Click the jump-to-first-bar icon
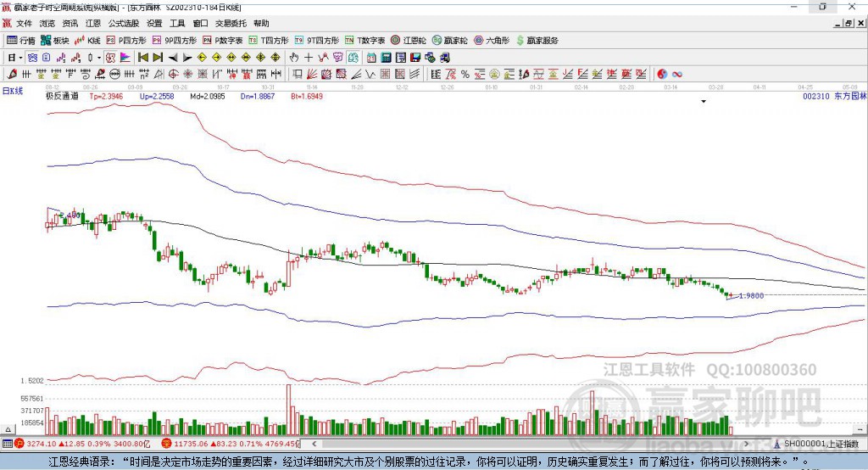868x470 pixels. pos(142,58)
